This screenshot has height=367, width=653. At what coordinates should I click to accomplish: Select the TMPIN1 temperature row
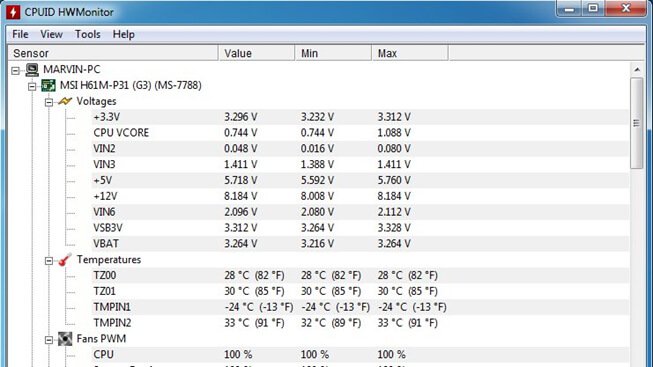(360, 307)
